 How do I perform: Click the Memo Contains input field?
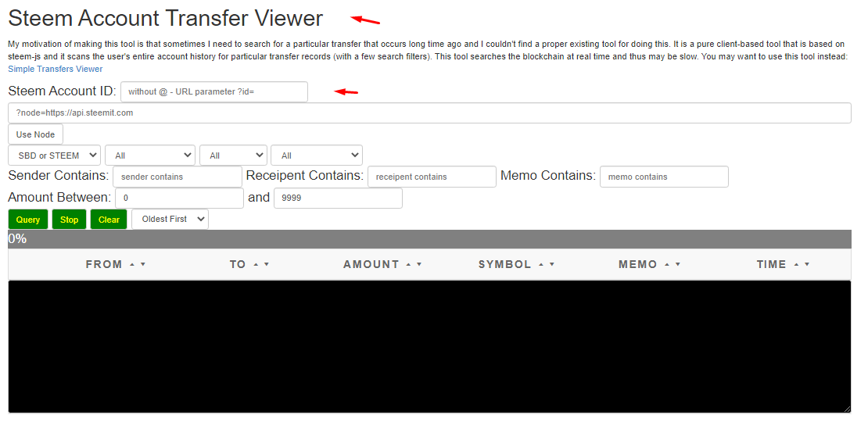pyautogui.click(x=664, y=177)
